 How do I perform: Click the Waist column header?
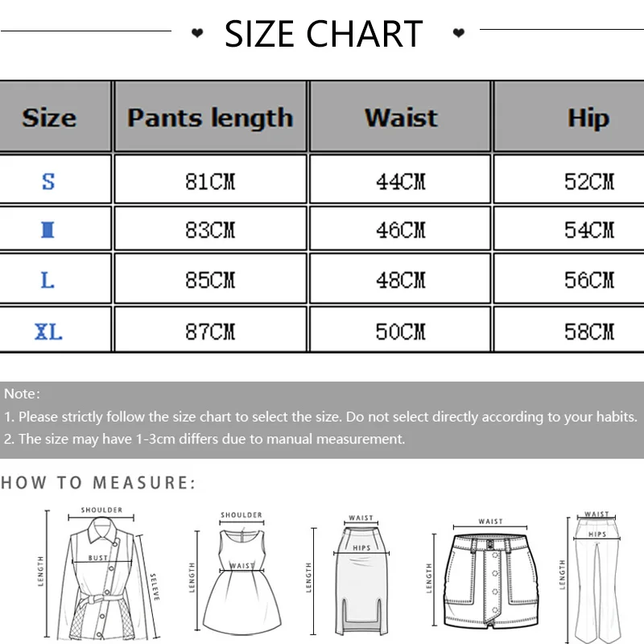tap(401, 118)
